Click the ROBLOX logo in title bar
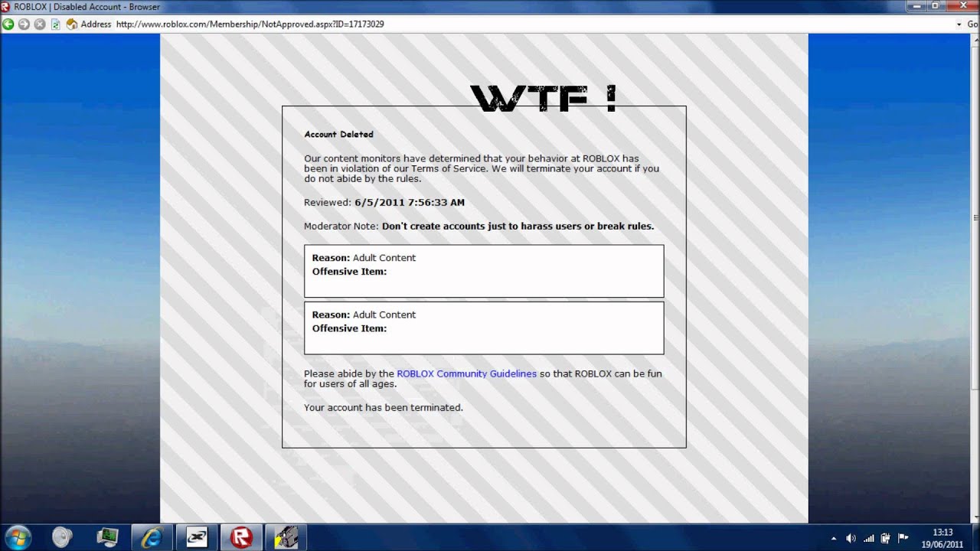Viewport: 980px width, 551px height. tap(6, 6)
